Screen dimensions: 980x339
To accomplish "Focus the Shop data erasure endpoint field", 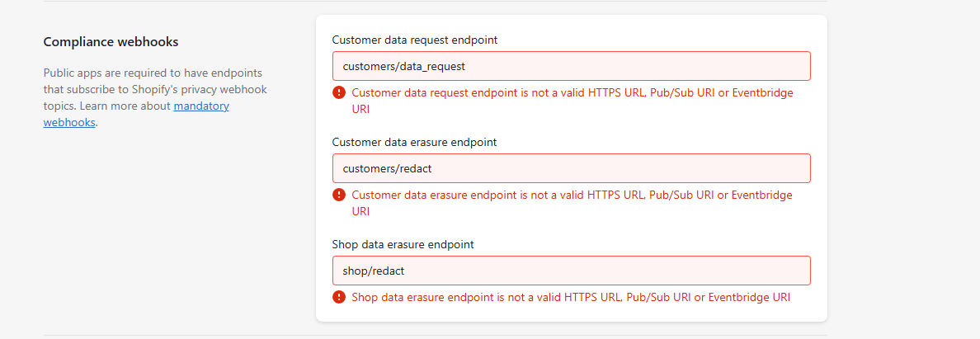I will (571, 271).
